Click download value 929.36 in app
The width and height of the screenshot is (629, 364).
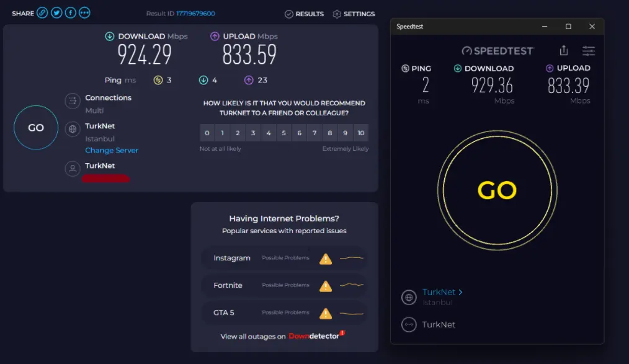point(492,86)
